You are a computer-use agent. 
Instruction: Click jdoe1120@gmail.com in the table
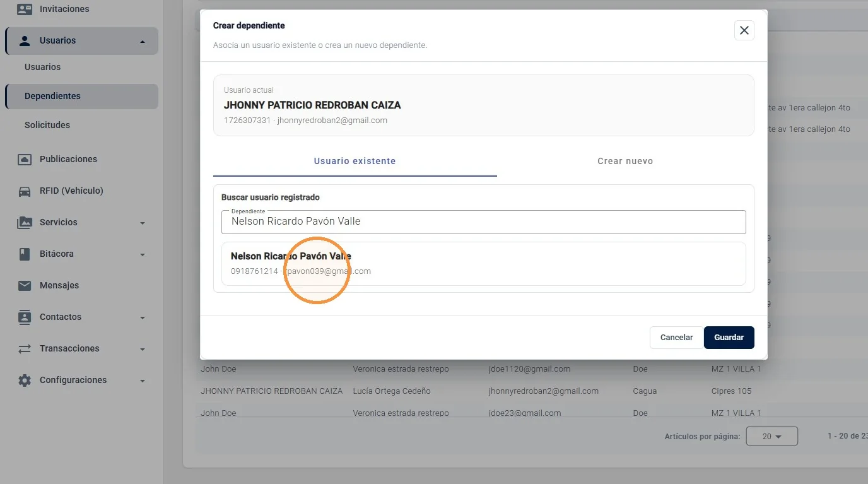529,369
